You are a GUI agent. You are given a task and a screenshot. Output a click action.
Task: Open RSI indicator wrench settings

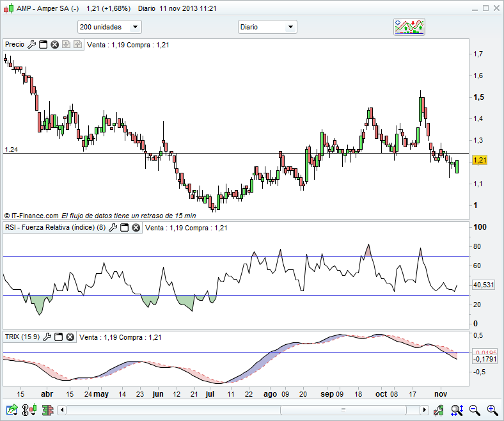[x=113, y=228]
